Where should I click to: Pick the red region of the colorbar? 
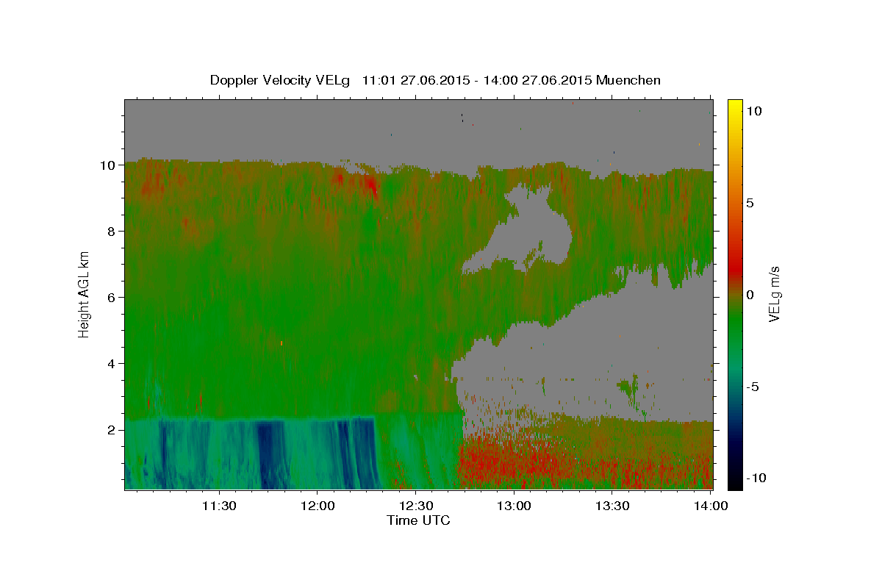click(735, 268)
